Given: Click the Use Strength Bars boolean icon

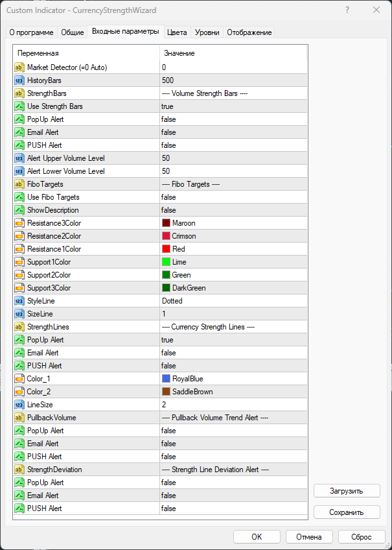Looking at the screenshot, I should (x=19, y=106).
